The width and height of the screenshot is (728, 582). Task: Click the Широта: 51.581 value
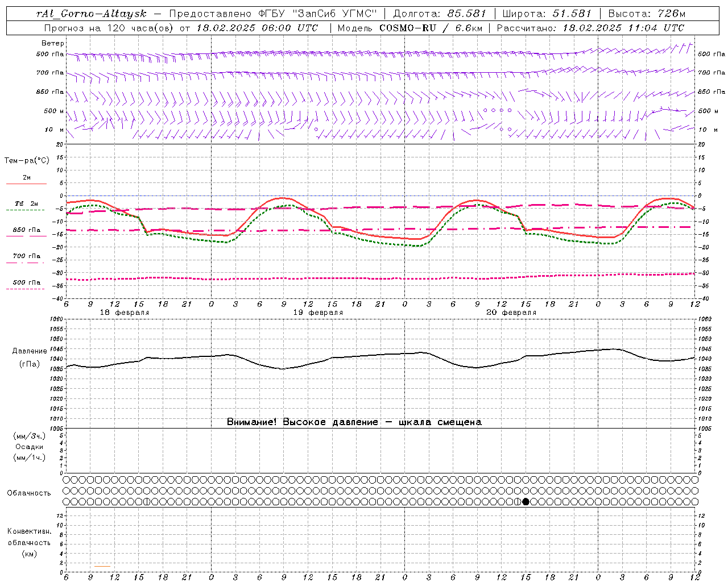(x=547, y=14)
